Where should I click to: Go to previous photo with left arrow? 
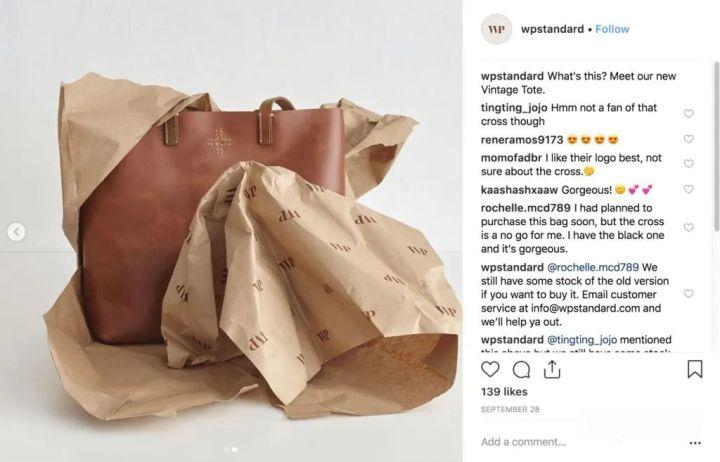point(16,232)
